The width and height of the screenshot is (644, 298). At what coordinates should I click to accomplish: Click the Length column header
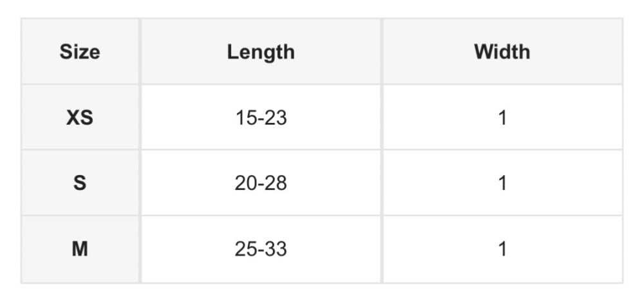tap(261, 52)
